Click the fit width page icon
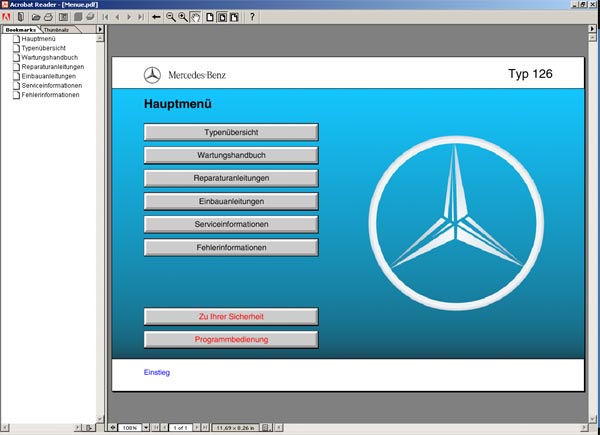The height and width of the screenshot is (435, 600). click(x=234, y=17)
